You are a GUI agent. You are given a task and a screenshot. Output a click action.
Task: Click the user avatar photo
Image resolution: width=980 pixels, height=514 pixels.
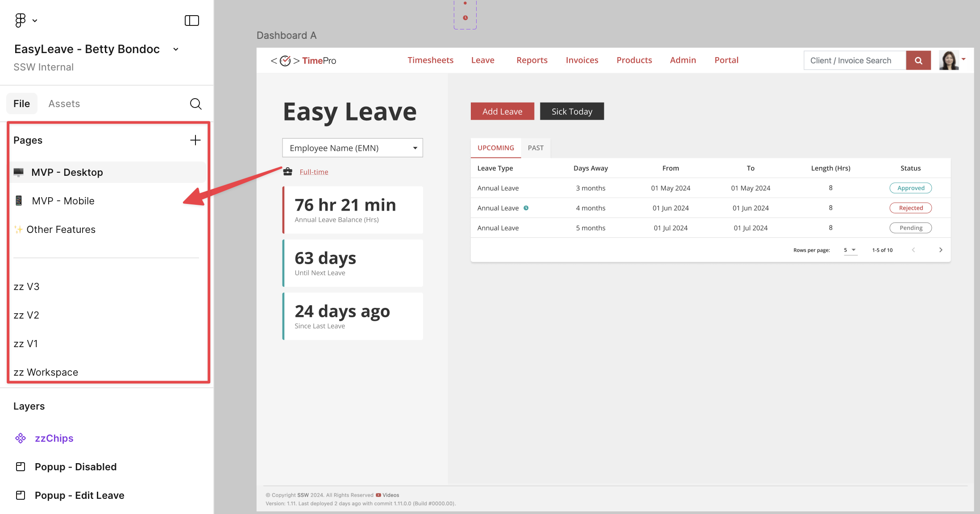tap(949, 60)
